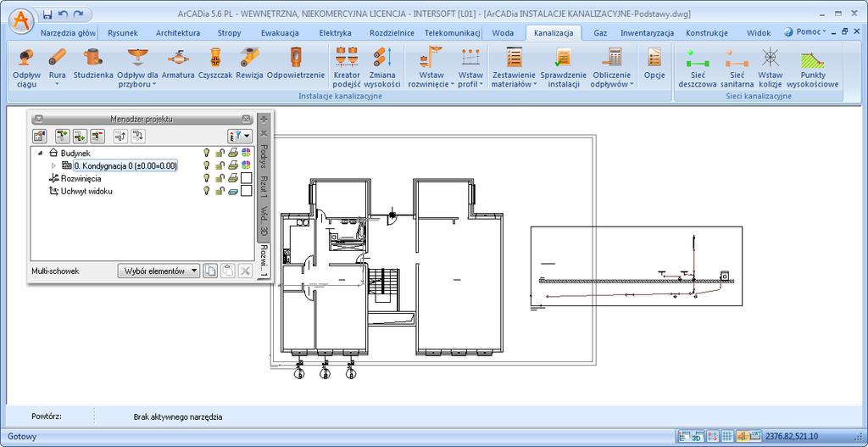Open the Architektura ribbon tab
The image size is (868, 447).
tap(178, 33)
